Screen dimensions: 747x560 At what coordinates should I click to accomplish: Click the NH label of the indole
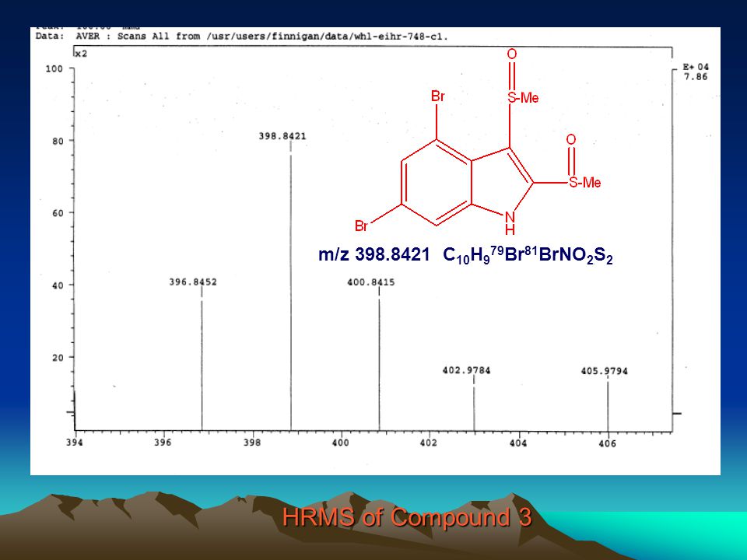point(510,223)
